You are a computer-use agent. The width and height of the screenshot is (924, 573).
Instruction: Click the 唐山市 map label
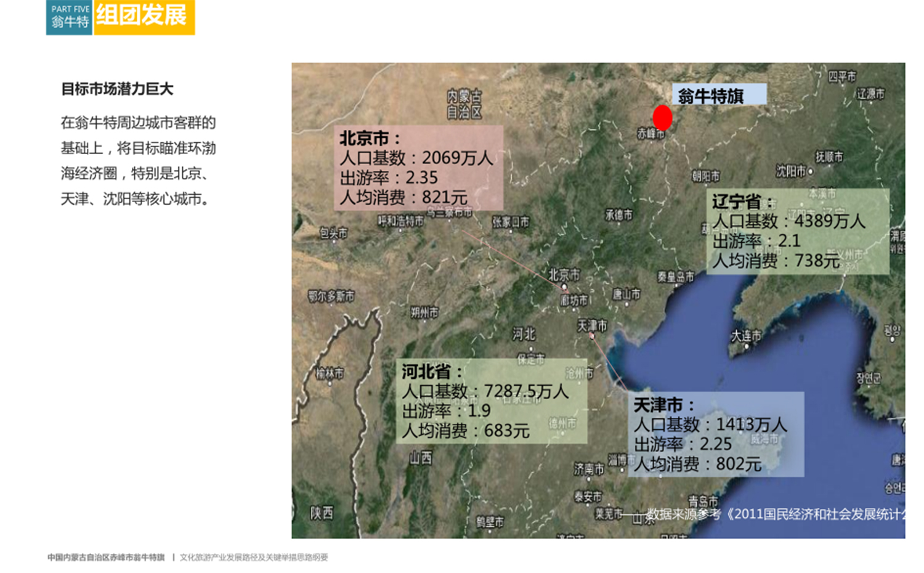point(626,295)
